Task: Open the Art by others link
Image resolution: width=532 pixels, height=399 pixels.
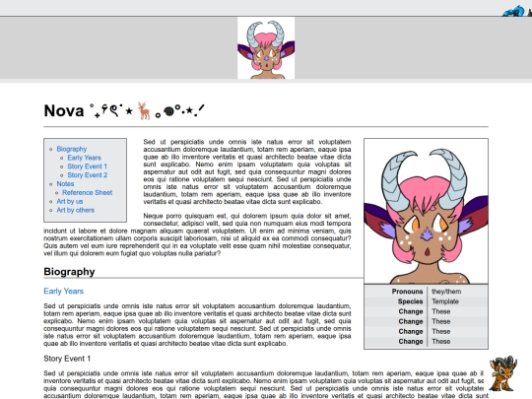Action: tap(75, 211)
